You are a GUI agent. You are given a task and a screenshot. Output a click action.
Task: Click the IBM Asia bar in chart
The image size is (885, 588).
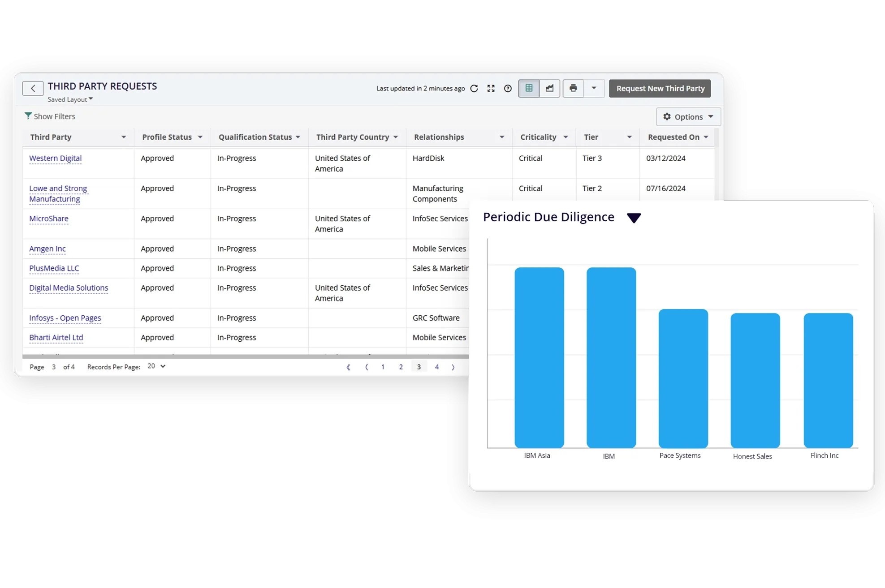pos(539,357)
